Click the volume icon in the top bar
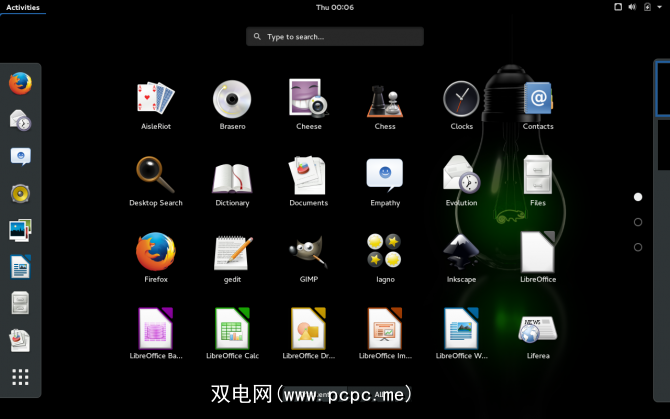Screen dimensions: 670x419 [632, 7]
